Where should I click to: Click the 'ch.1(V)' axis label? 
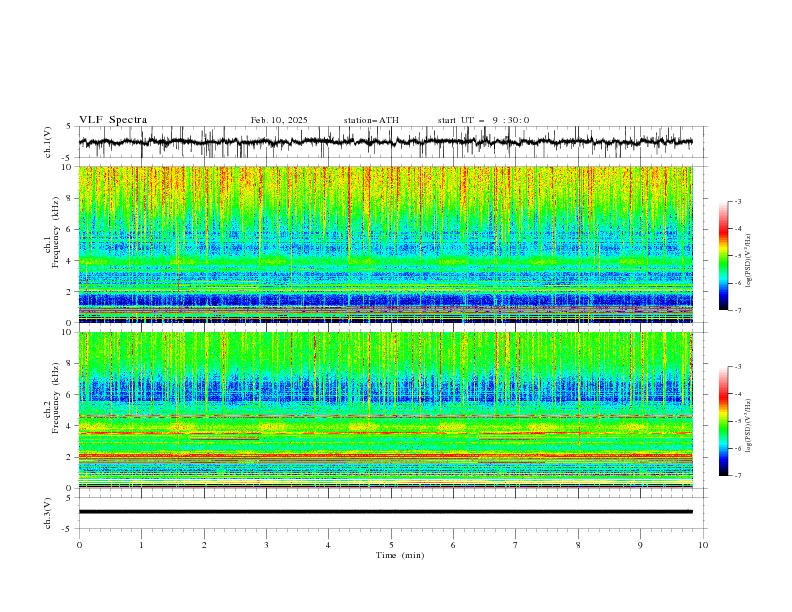(48, 142)
